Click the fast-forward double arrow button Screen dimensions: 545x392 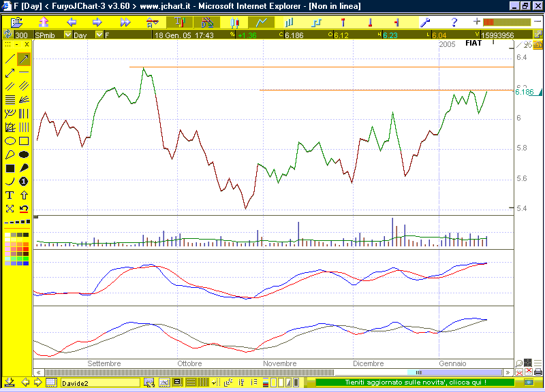point(125,22)
